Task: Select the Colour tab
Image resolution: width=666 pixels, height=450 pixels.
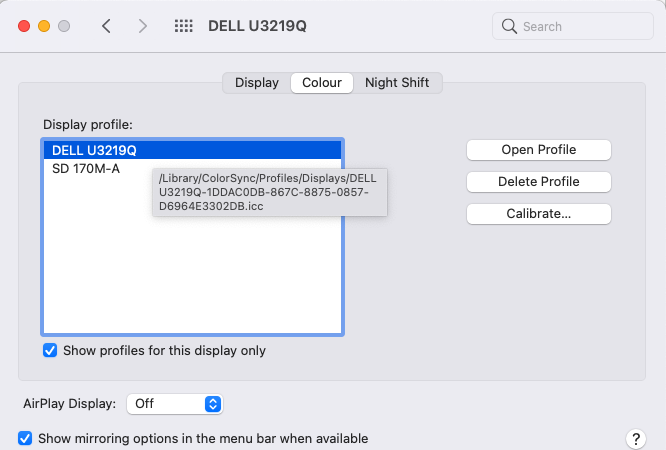Action: [322, 83]
